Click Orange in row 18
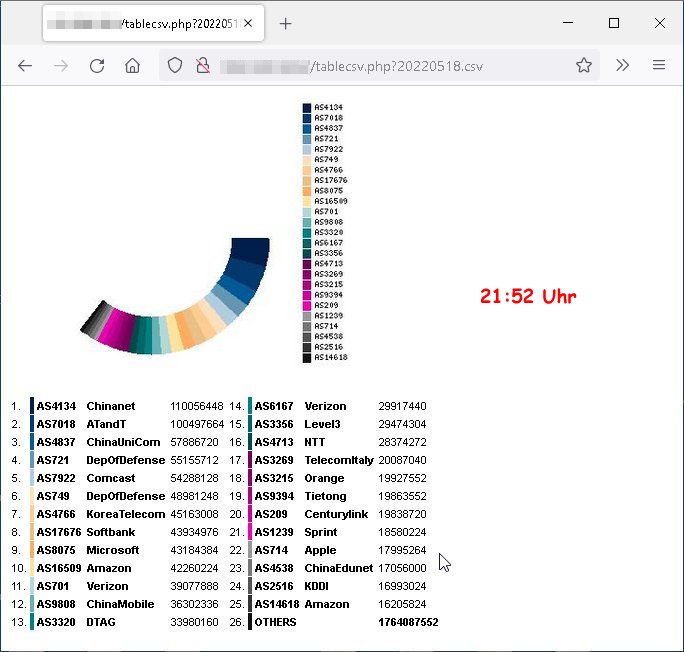 324,478
